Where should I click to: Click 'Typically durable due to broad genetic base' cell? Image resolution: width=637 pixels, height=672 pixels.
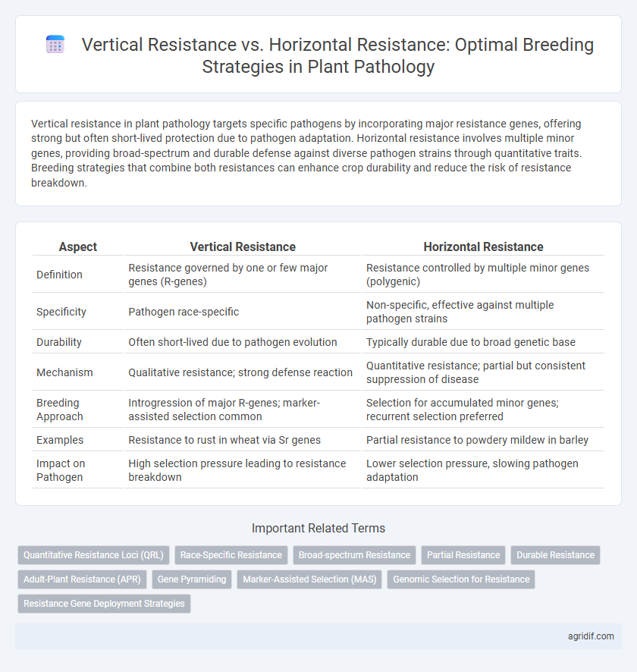[x=483, y=342]
